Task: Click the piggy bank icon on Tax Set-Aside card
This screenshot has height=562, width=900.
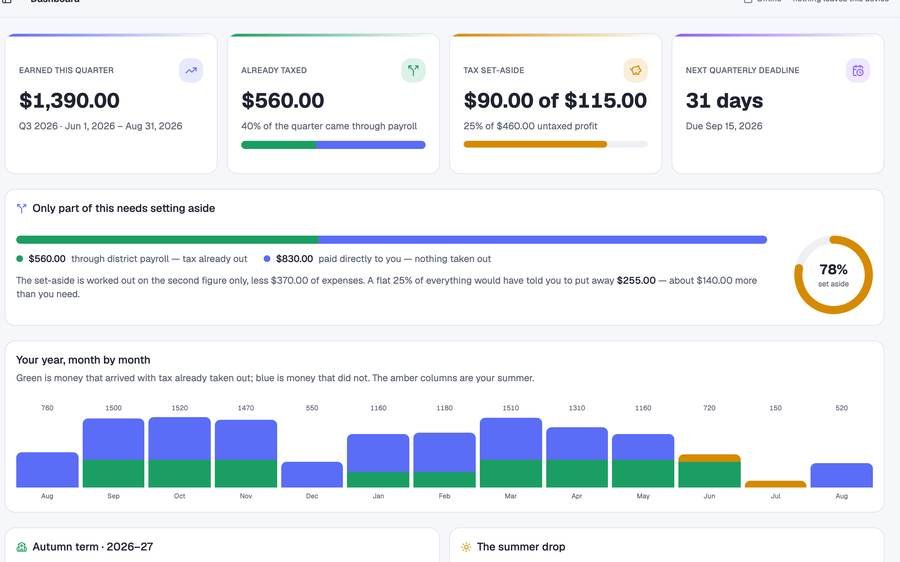Action: pyautogui.click(x=635, y=71)
